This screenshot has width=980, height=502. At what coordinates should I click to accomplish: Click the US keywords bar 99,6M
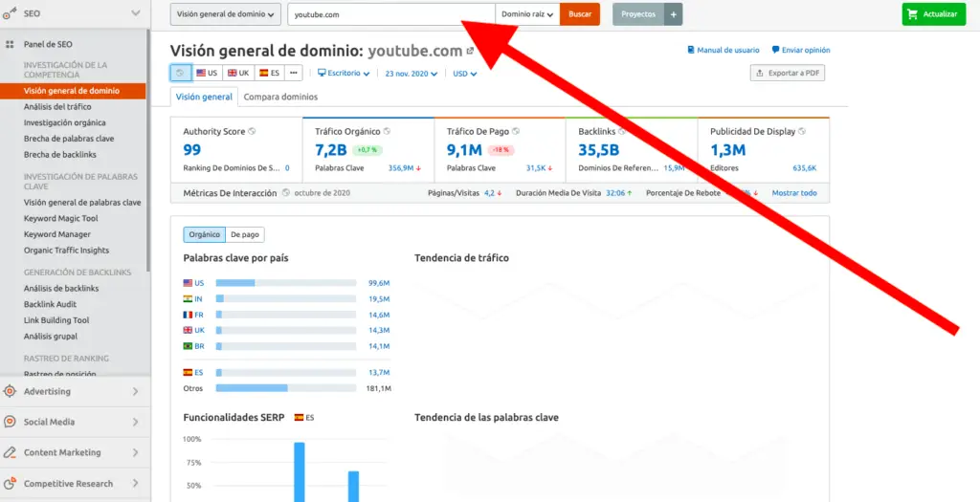click(286, 283)
